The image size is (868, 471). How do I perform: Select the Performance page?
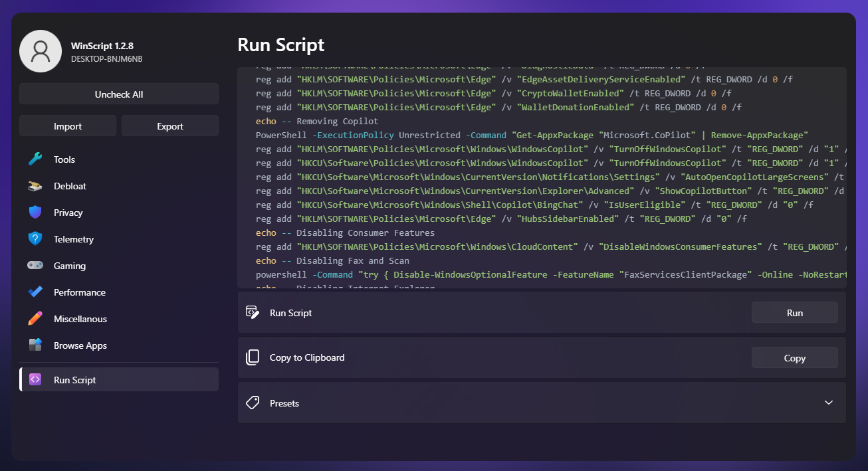(119, 292)
